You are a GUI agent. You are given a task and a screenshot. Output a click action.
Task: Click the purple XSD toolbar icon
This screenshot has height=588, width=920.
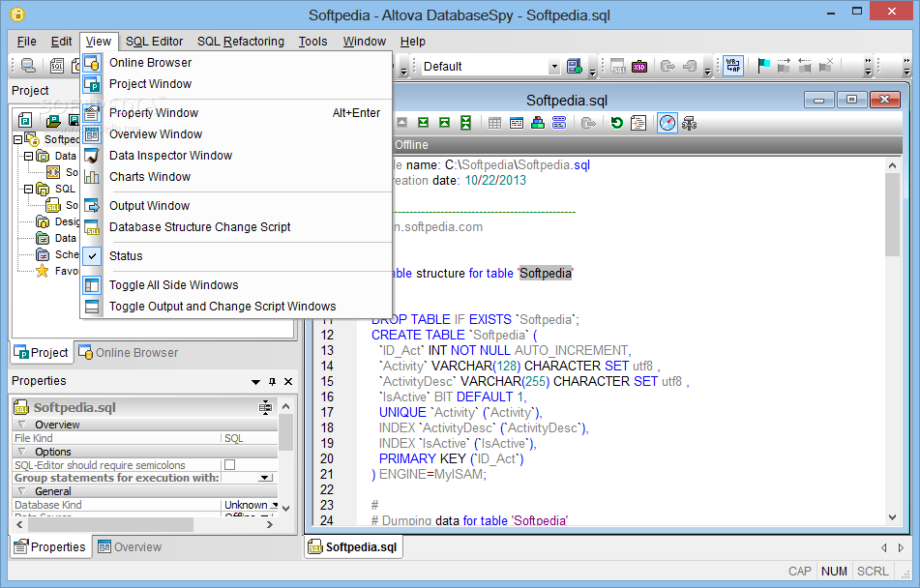638,67
